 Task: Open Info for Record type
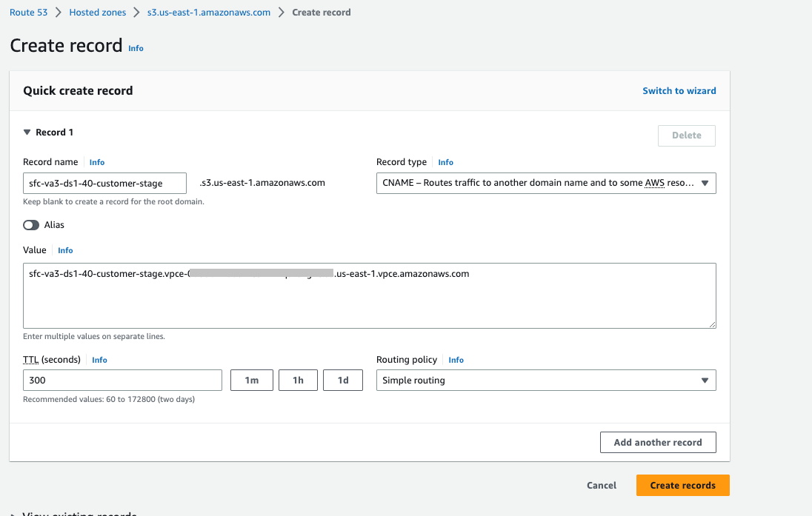tap(445, 162)
